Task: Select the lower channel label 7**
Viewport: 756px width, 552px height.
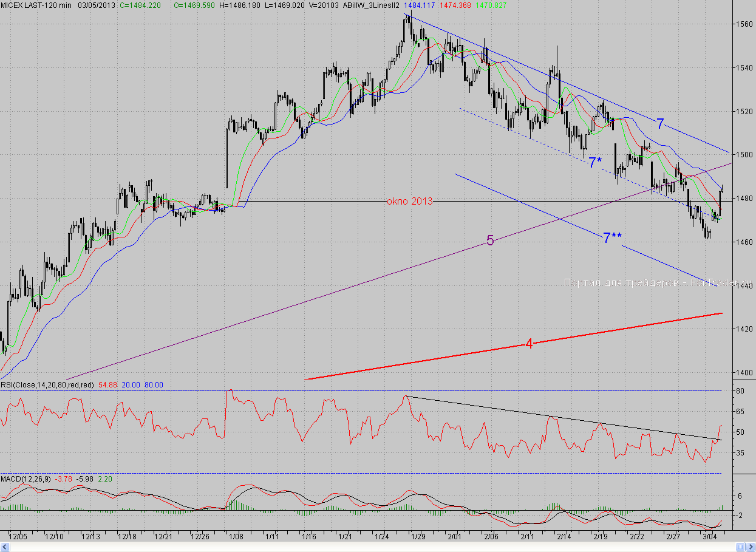Action: click(x=612, y=239)
